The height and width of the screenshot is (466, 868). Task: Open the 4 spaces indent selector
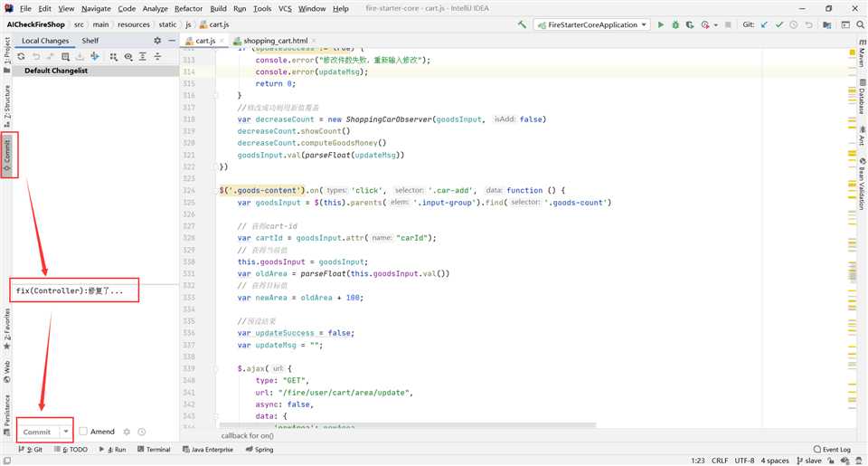point(775,461)
